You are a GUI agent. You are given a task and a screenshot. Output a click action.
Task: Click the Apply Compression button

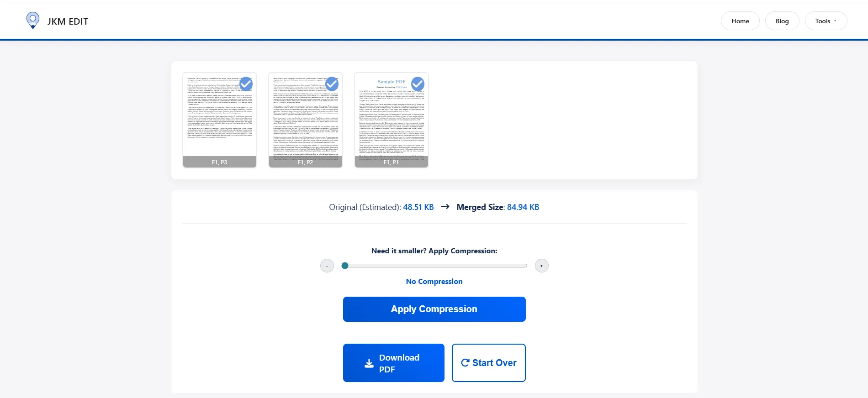[434, 309]
